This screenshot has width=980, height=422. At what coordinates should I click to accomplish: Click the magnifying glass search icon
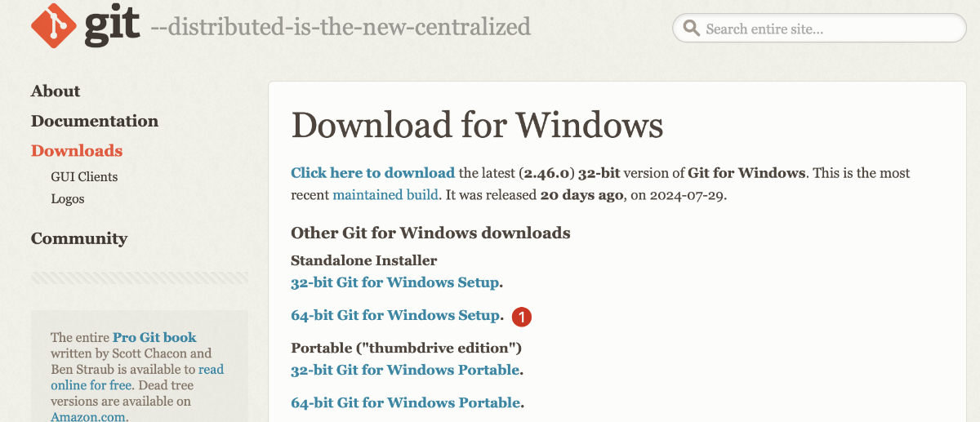[x=692, y=29]
